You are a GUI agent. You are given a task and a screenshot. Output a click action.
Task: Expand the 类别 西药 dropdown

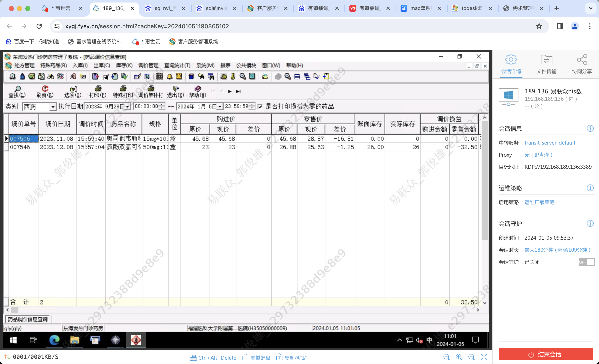pyautogui.click(x=53, y=107)
